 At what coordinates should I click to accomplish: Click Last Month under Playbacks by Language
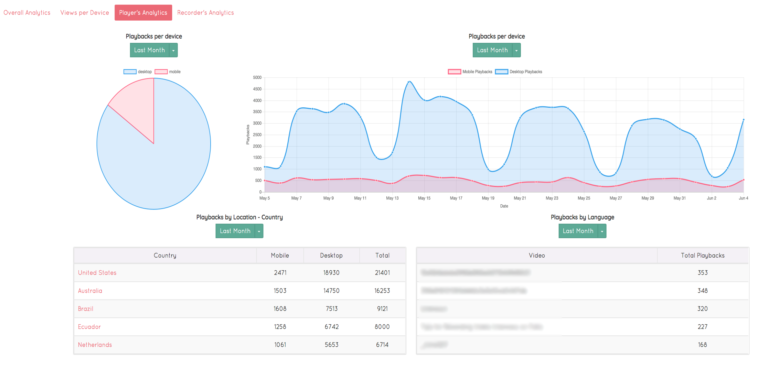pyautogui.click(x=578, y=231)
